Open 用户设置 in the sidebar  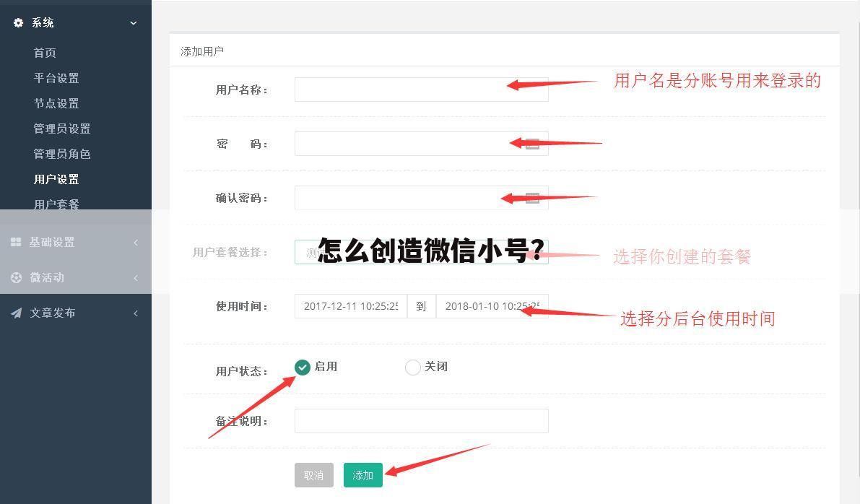pyautogui.click(x=56, y=179)
